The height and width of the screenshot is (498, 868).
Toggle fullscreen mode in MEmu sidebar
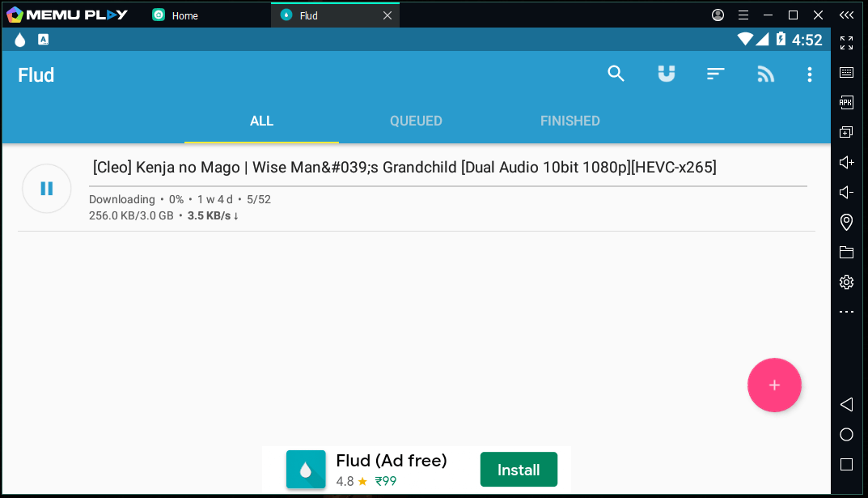pyautogui.click(x=846, y=43)
